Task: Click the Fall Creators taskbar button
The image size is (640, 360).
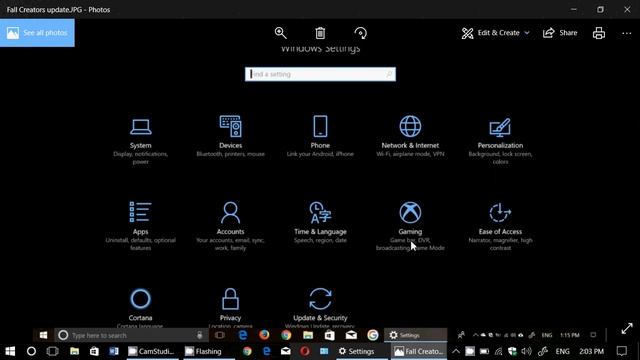Action: [419, 351]
